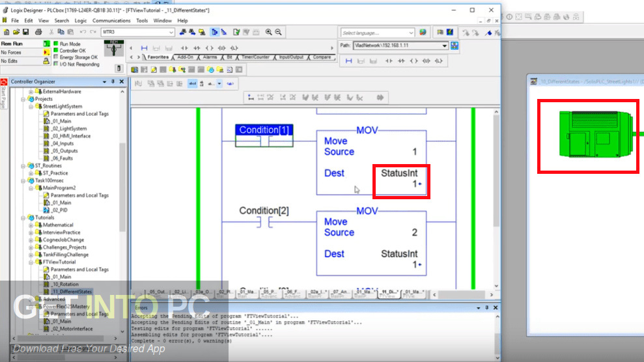This screenshot has width=644, height=362.
Task: Select the _10_Rotation routine in the tree
Action: coord(65,284)
